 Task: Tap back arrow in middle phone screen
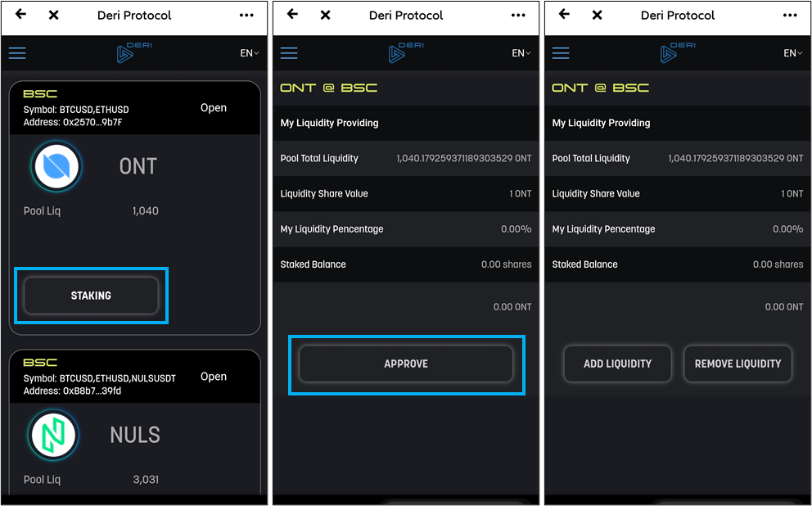[x=292, y=15]
